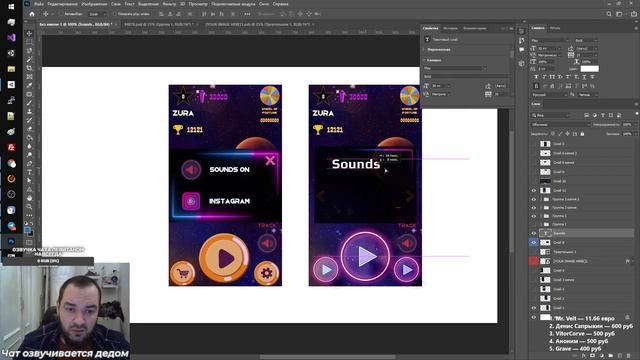The width and height of the screenshot is (640, 360).
Task: Select the Hand tool
Action: [29, 198]
